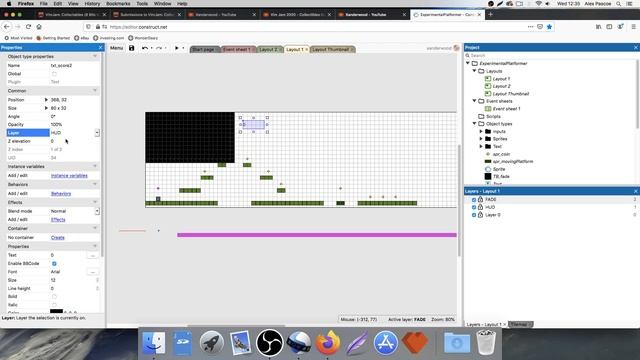
Task: Open the Layout Thumbnail tab
Action: click(x=331, y=49)
